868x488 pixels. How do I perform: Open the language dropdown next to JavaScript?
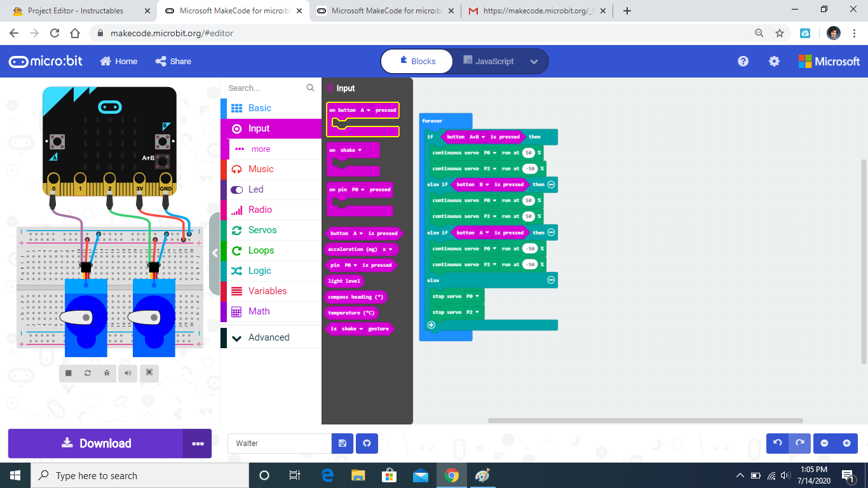click(534, 62)
